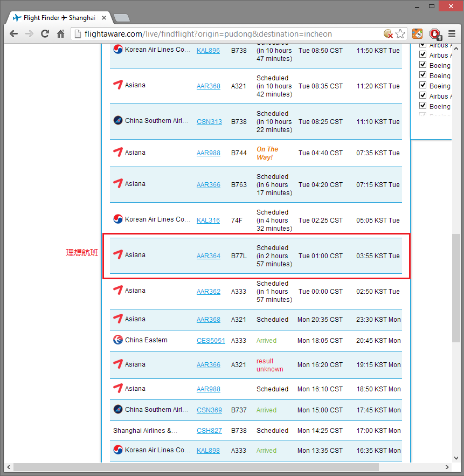The width and height of the screenshot is (464, 476).
Task: Click Korean Air logo in KAL898 row
Action: [118, 450]
